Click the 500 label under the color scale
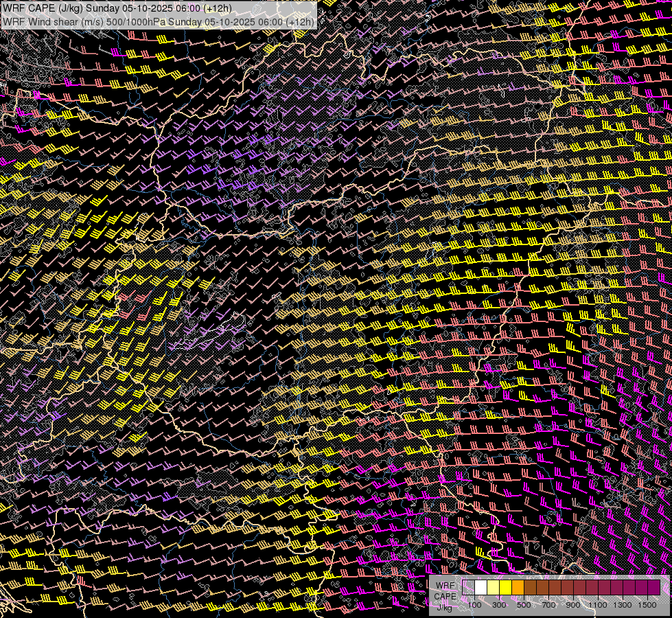 [x=524, y=605]
